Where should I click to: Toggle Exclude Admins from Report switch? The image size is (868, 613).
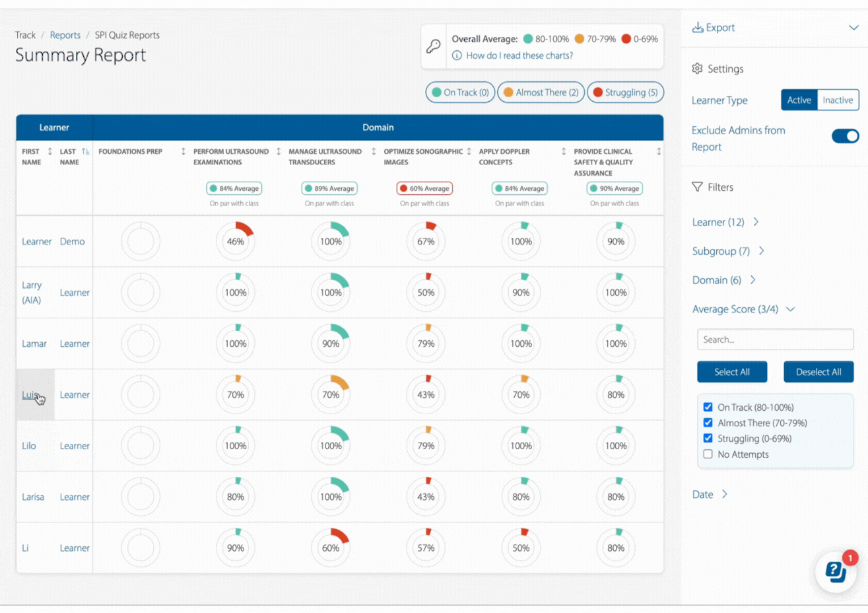(845, 136)
